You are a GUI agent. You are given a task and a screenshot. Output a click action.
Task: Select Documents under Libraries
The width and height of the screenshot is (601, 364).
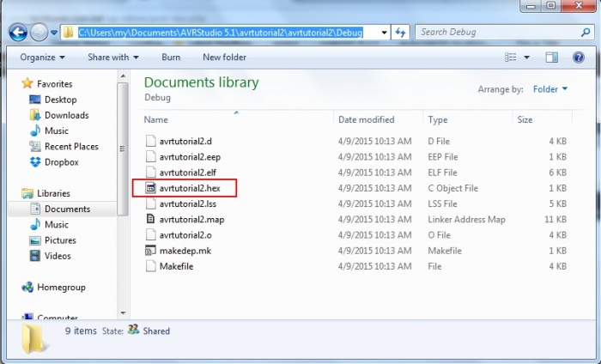pos(68,209)
